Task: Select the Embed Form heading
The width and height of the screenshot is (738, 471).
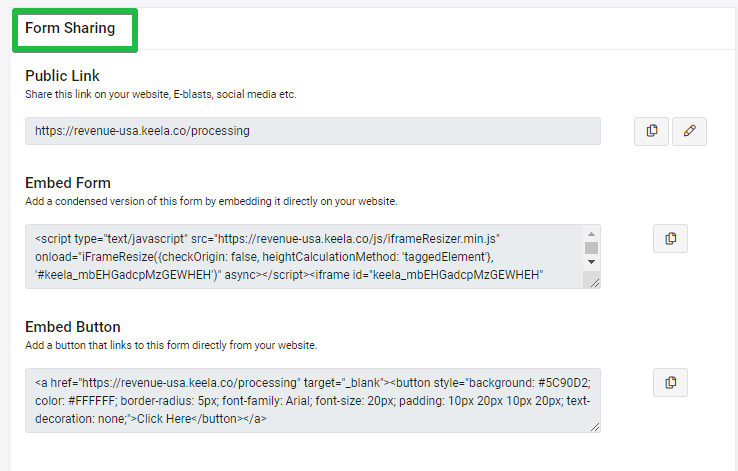Action: tap(68, 183)
